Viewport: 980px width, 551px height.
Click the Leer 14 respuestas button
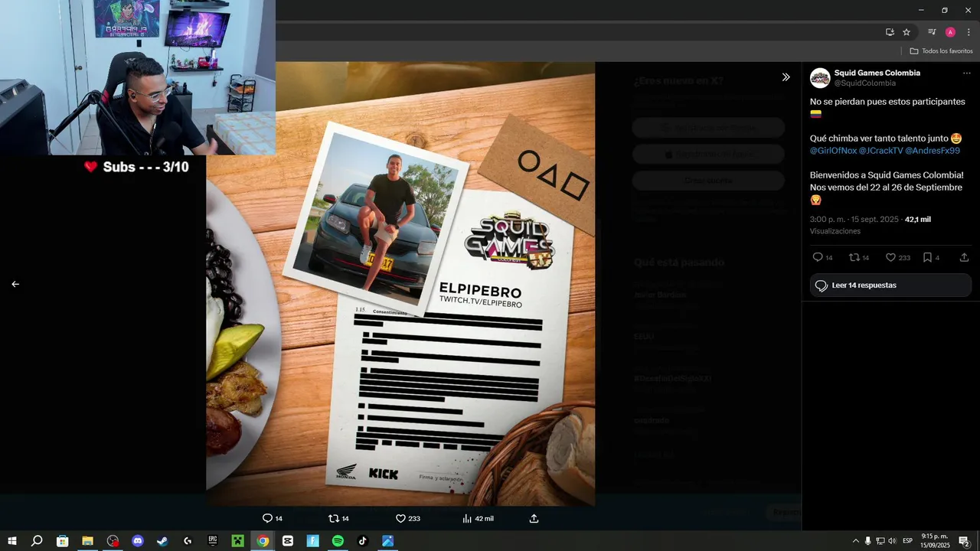pos(890,285)
